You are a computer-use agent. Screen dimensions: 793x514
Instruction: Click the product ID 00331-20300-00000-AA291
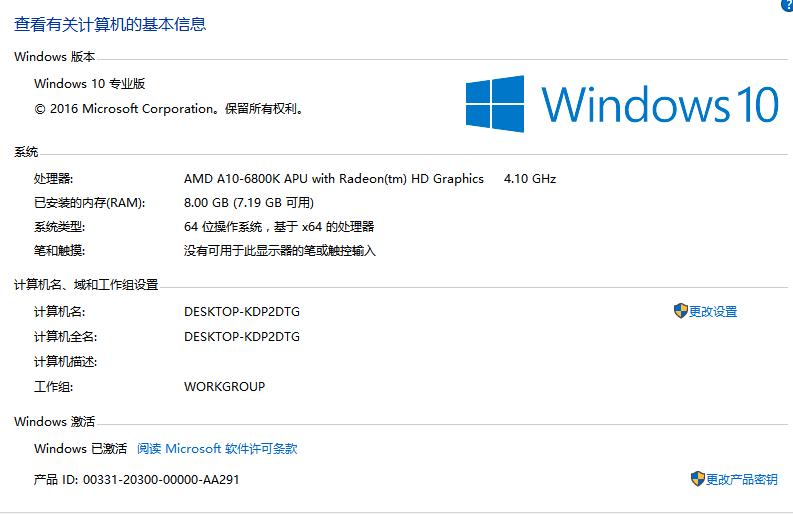pyautogui.click(x=161, y=480)
